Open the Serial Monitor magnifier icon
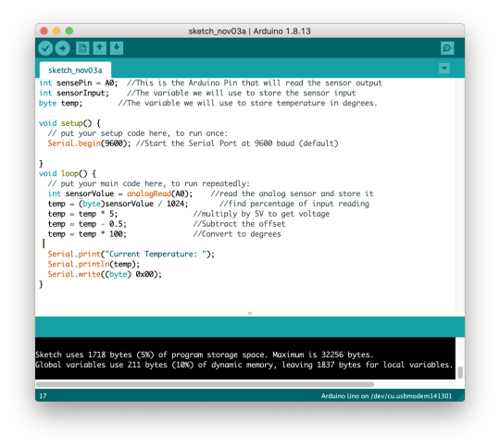Screen dimensions: 500x448 click(447, 48)
